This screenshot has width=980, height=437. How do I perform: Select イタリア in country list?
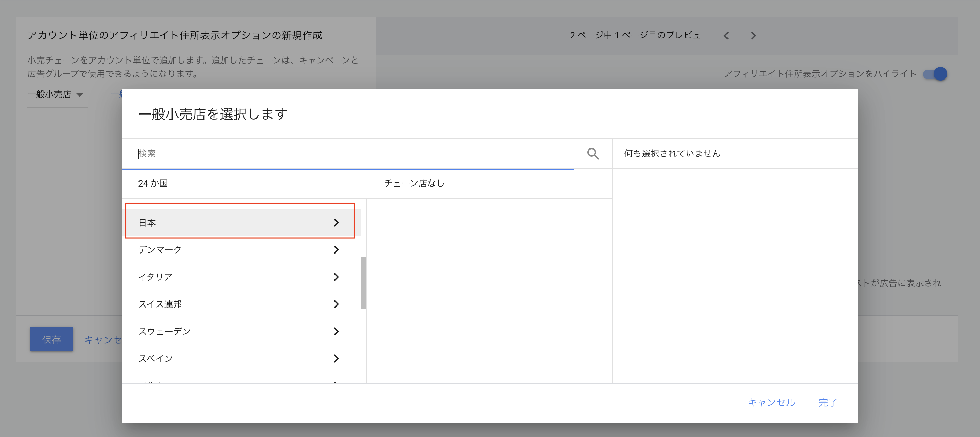click(155, 277)
